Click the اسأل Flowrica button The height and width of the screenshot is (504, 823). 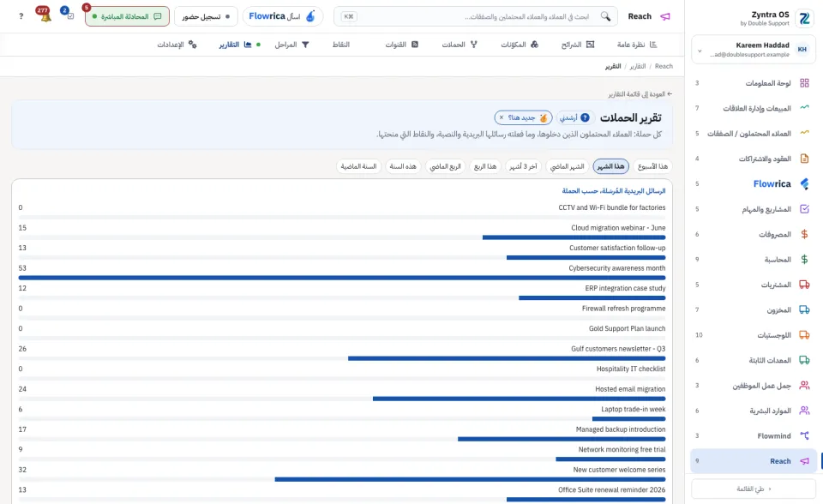pos(282,16)
